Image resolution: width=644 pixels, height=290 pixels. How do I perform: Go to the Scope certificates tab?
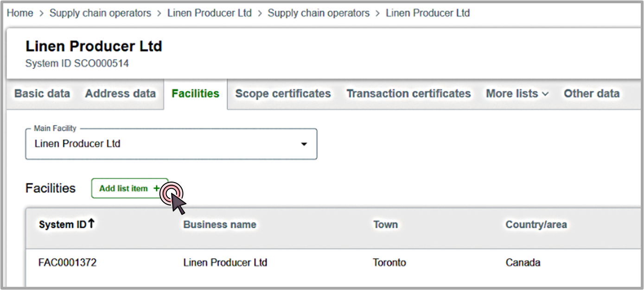[x=283, y=94]
